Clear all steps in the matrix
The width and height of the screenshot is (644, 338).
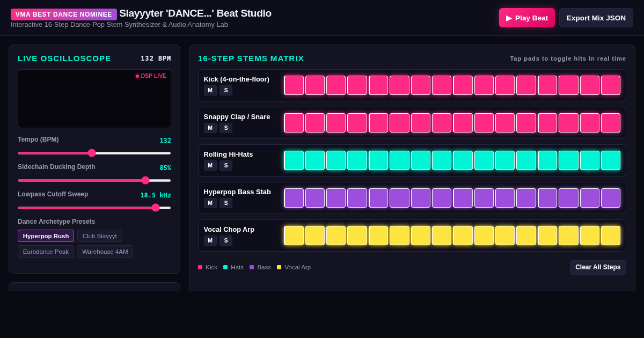click(x=598, y=267)
